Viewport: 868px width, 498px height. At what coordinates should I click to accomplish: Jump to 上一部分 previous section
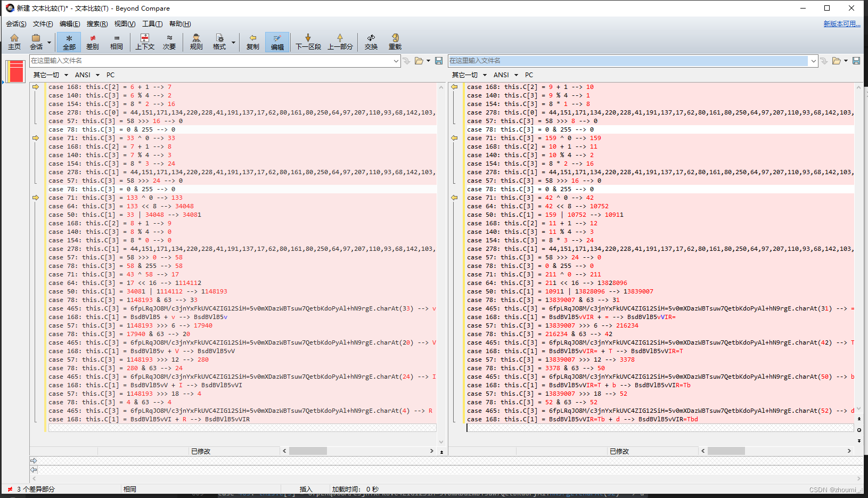340,42
